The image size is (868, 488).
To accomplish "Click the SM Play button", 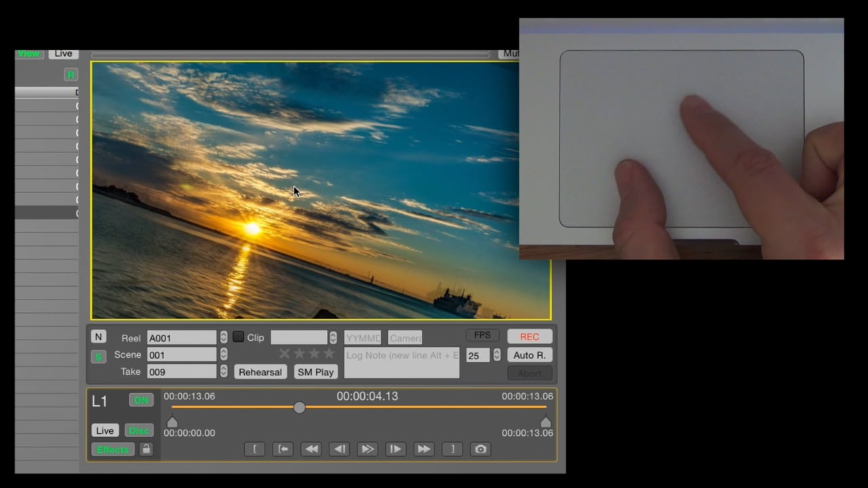I will tap(316, 371).
